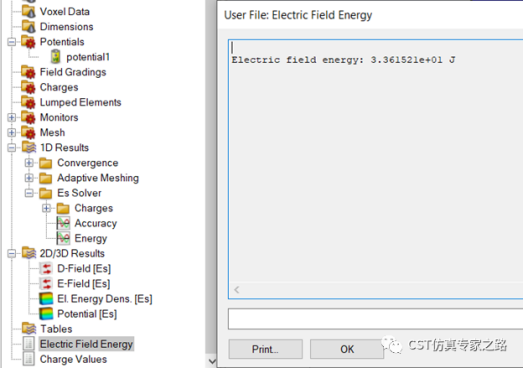The width and height of the screenshot is (524, 368).
Task: Select the Lumped Elements tree item
Action: point(80,102)
